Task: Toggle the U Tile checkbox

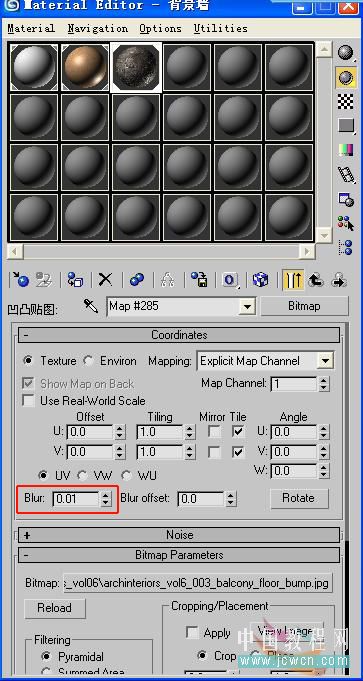Action: pyautogui.click(x=238, y=432)
